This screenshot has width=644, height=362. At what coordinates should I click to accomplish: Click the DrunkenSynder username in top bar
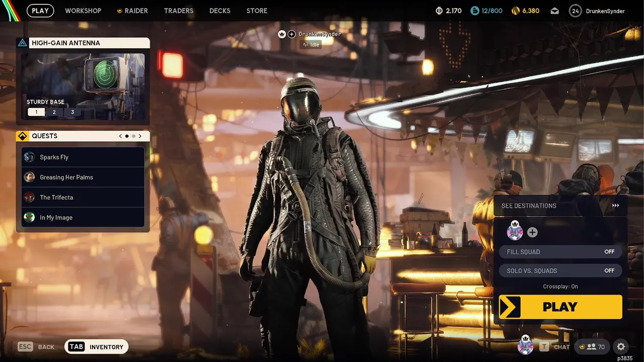tap(605, 11)
